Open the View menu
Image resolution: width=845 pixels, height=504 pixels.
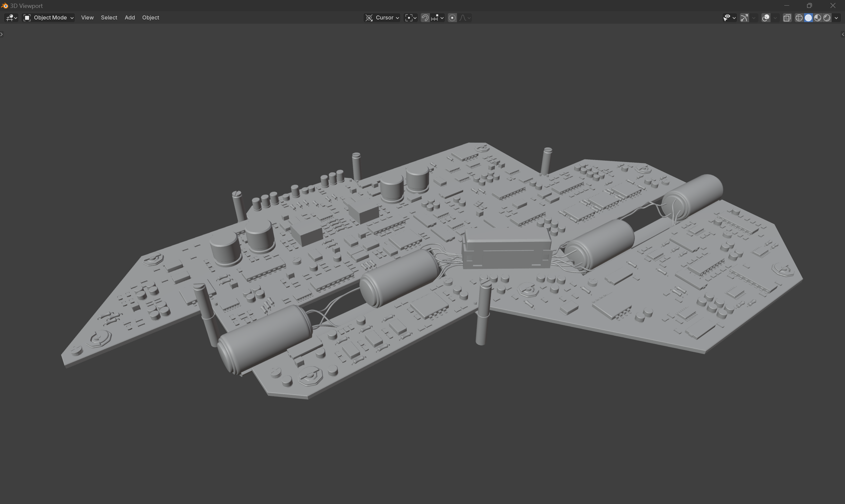(x=87, y=18)
